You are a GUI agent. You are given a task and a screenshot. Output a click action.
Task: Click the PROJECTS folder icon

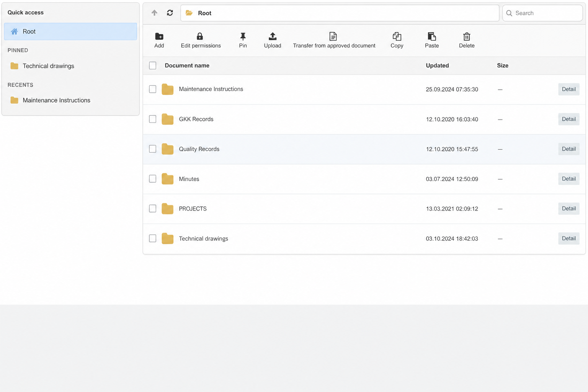point(168,209)
